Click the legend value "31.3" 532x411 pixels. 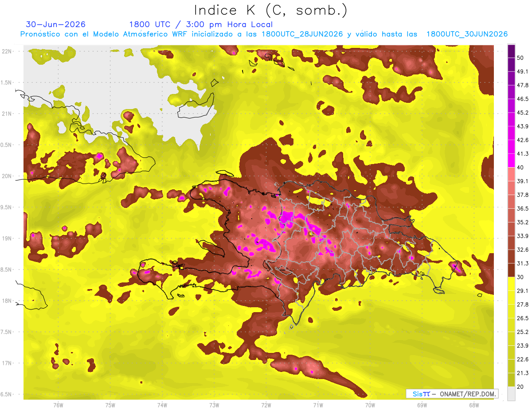[x=523, y=263]
